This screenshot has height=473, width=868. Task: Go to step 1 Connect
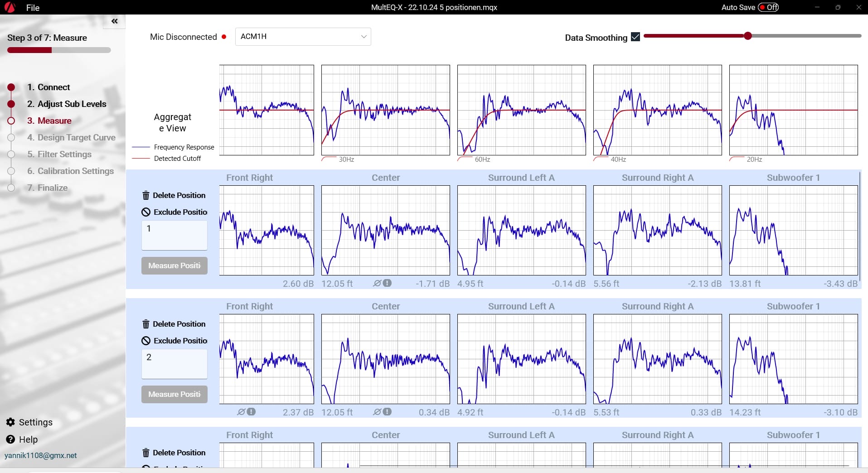tap(48, 87)
